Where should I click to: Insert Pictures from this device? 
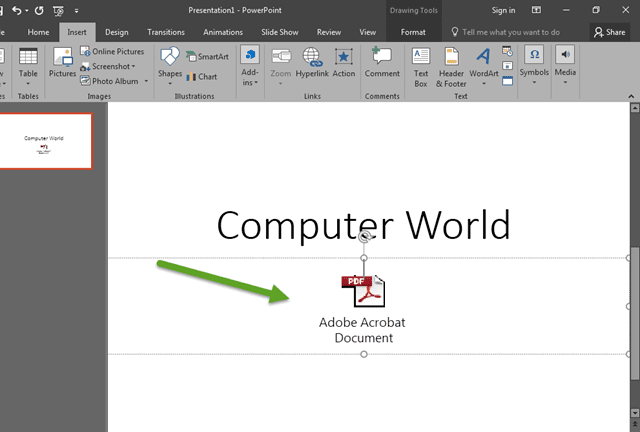(62, 62)
